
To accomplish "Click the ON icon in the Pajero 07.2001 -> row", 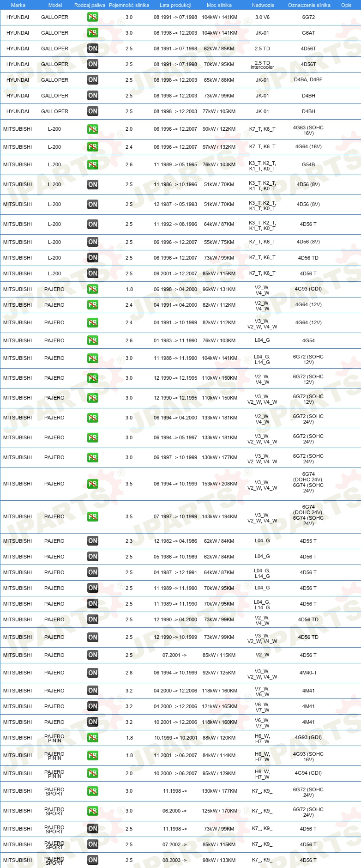I will 93,655.
